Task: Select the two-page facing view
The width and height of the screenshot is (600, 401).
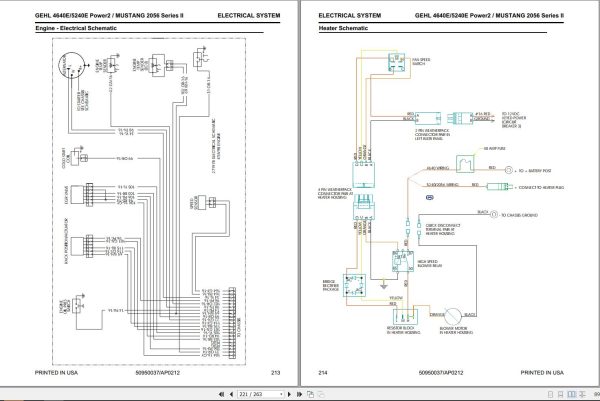Action: click(x=572, y=394)
